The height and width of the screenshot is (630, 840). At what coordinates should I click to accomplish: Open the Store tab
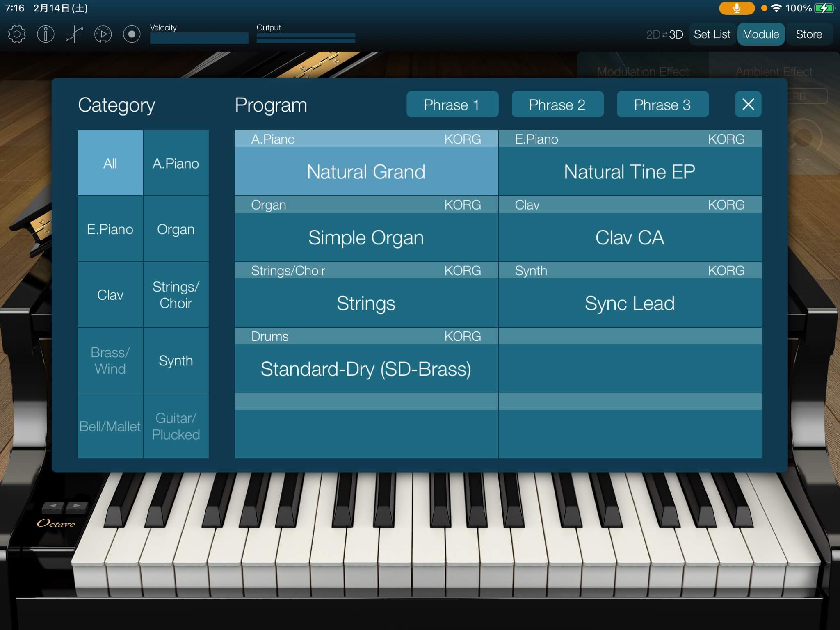(808, 34)
